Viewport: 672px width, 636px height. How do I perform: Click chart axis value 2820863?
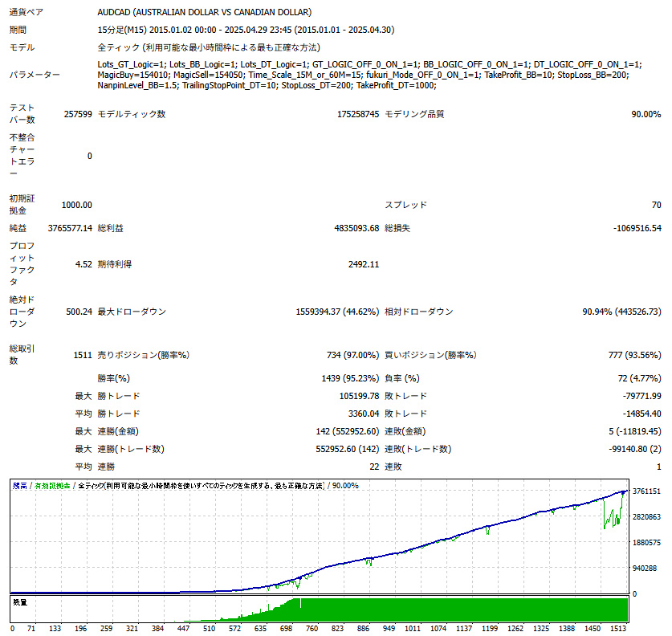point(647,517)
